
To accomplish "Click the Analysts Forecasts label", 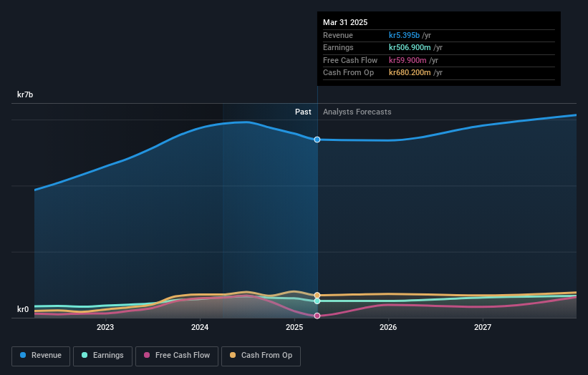I will (357, 112).
